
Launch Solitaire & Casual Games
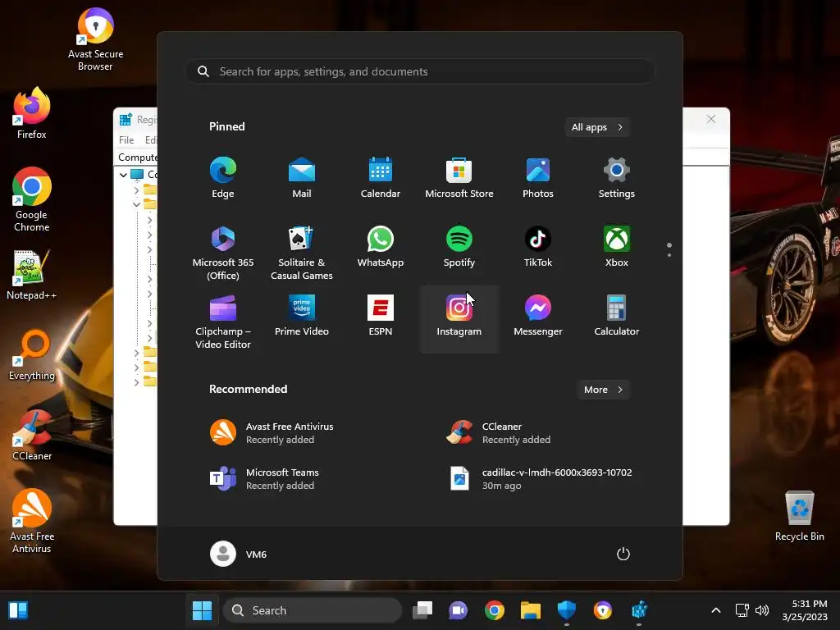(302, 253)
